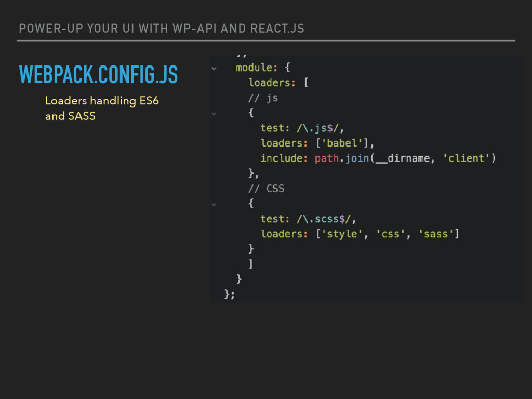The height and width of the screenshot is (399, 532).
Task: Collapse the CSS loader object fold arrow
Action: [214, 205]
